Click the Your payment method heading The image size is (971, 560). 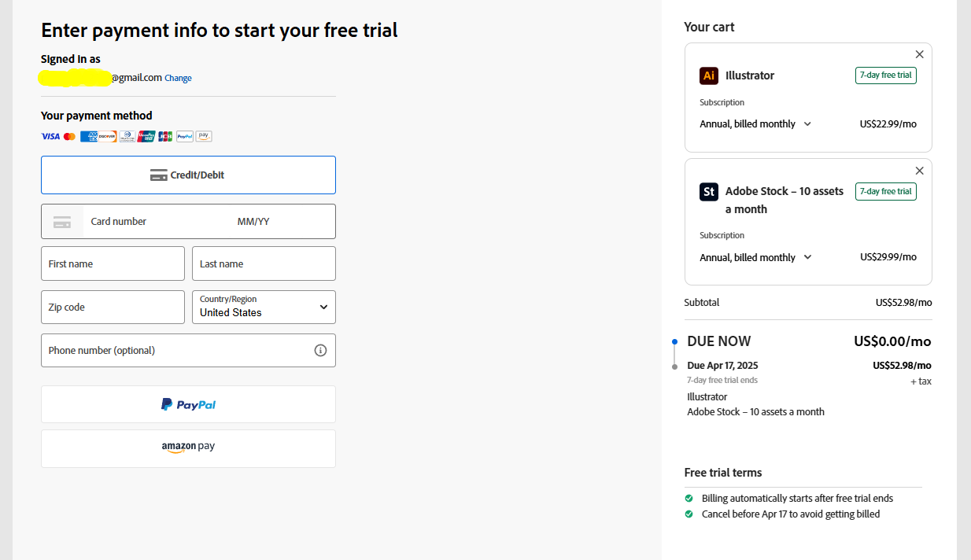click(x=97, y=116)
